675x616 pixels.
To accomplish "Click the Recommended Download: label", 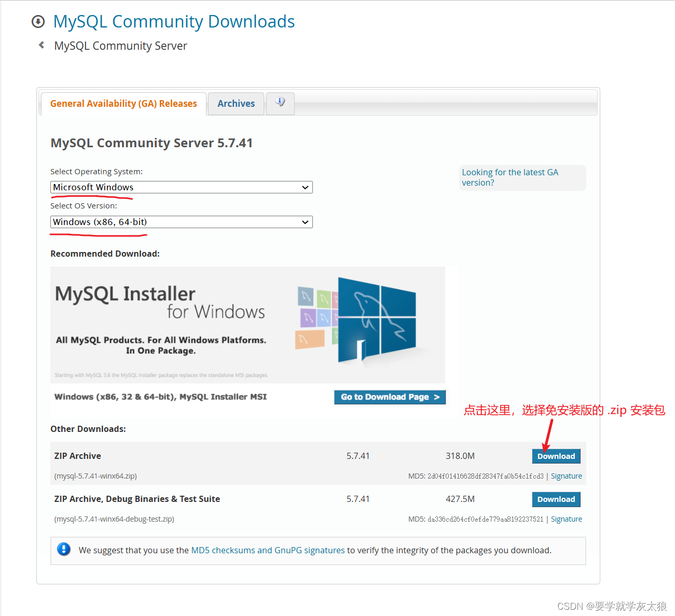I will tap(105, 254).
